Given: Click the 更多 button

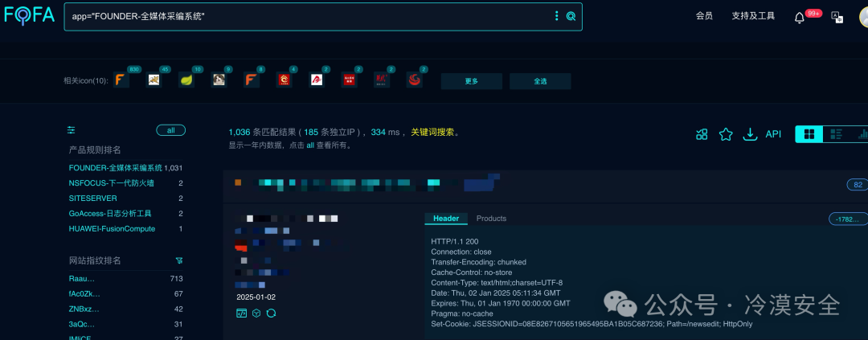Looking at the screenshot, I should [x=472, y=81].
